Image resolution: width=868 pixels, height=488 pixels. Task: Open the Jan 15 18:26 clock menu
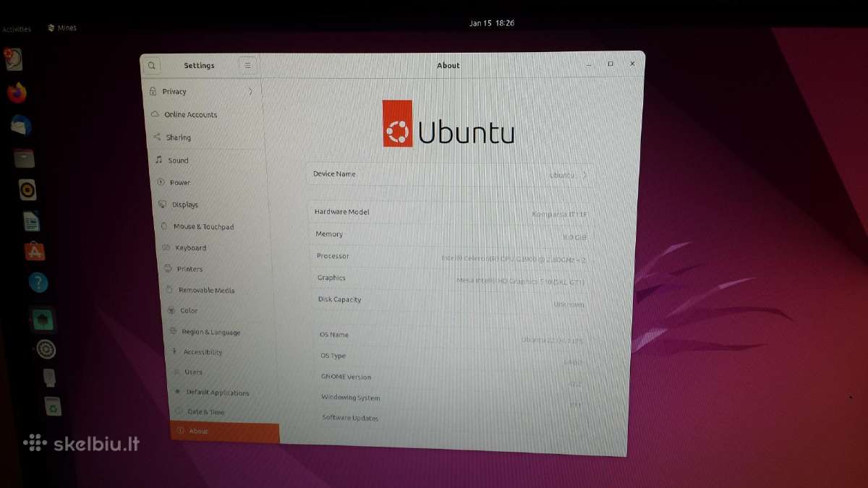pyautogui.click(x=491, y=23)
